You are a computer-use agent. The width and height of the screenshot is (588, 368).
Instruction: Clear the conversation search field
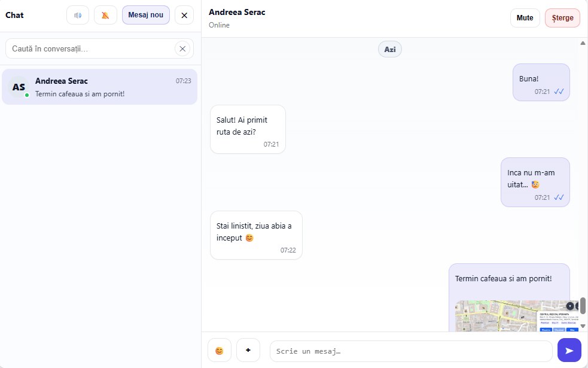pyautogui.click(x=182, y=48)
